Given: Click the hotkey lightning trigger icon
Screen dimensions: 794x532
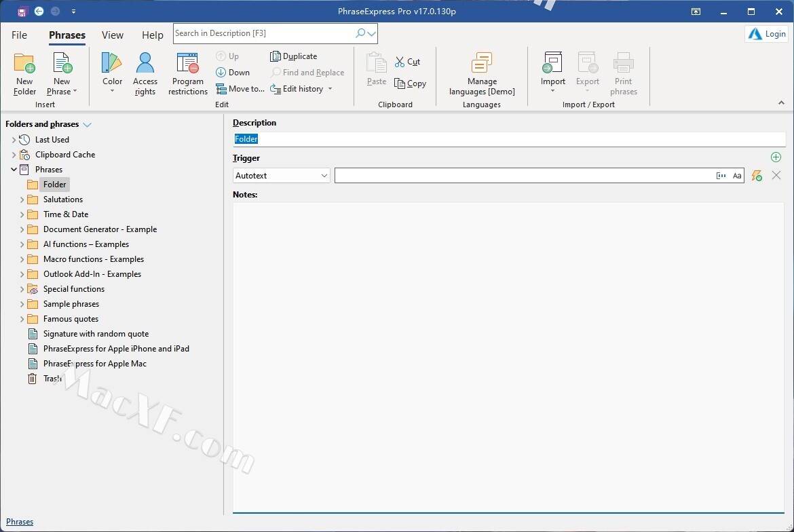Looking at the screenshot, I should [757, 176].
